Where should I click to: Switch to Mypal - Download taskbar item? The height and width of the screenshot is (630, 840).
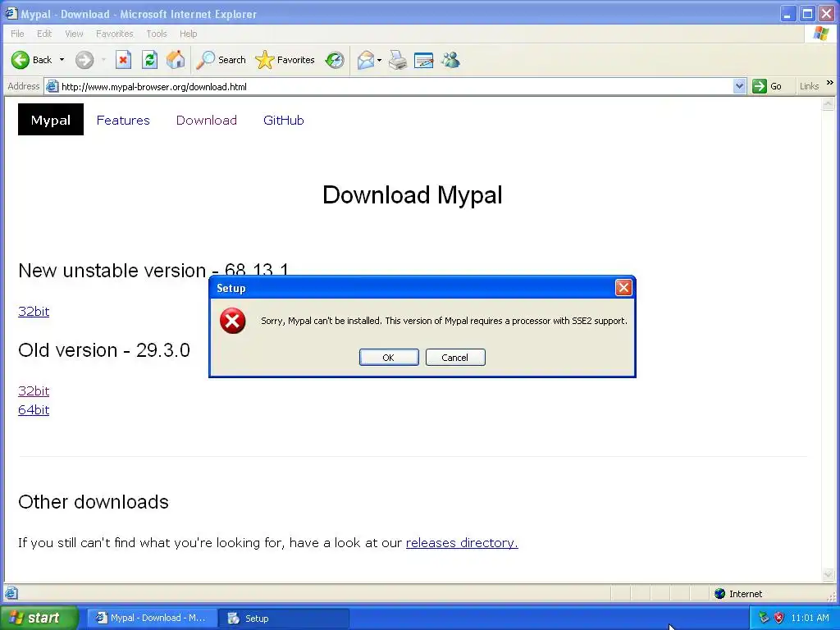pos(152,619)
